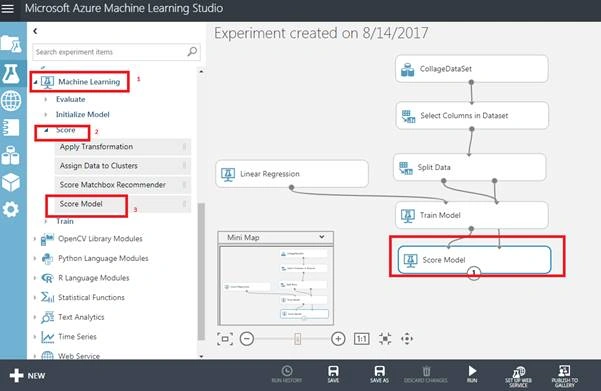Open Datasets icon in left sidebar
Viewport: 601px width, 391px height.
(x=11, y=155)
